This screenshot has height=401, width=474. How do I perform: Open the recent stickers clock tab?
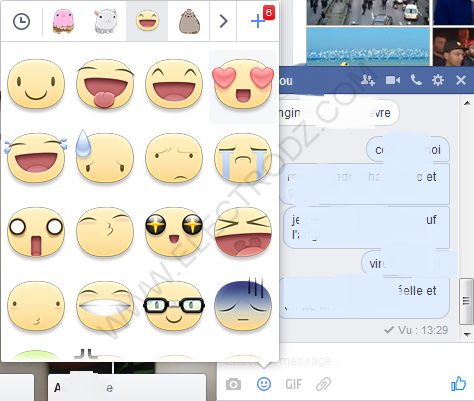pos(21,22)
